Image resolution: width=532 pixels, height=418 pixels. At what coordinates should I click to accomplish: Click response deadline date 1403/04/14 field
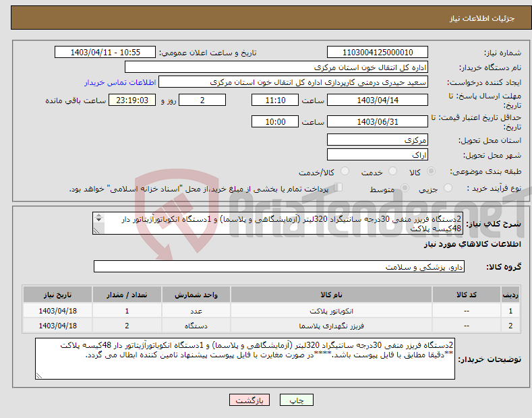[378, 100]
